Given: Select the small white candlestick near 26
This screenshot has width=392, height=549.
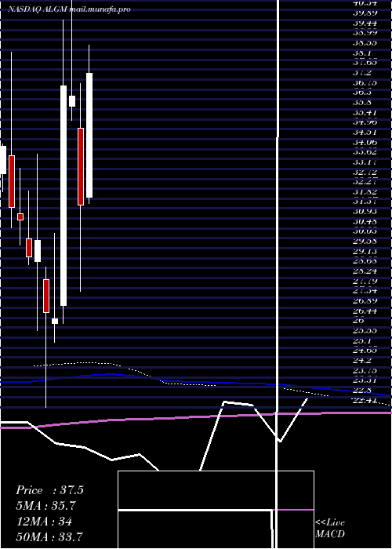Looking at the screenshot, I should click(55, 321).
